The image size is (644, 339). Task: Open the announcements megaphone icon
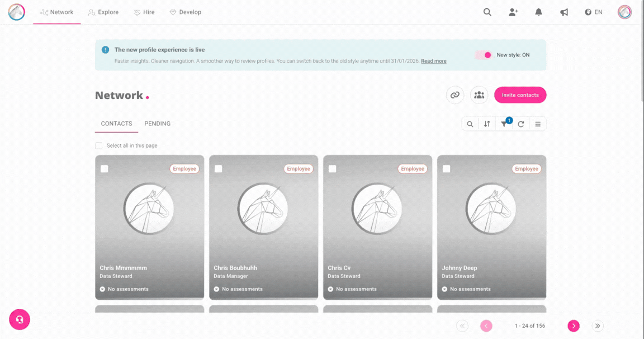pos(564,12)
